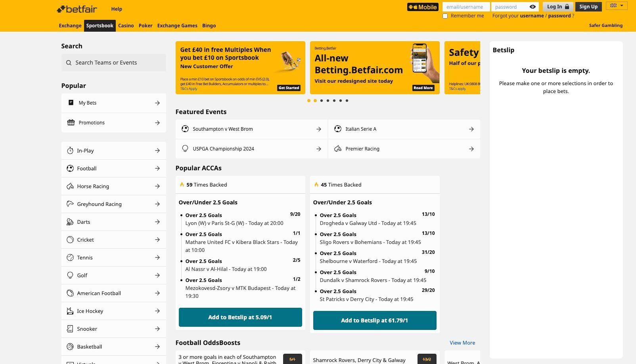The width and height of the screenshot is (636, 364).
Task: Click the Darts sport icon
Action: tap(70, 222)
